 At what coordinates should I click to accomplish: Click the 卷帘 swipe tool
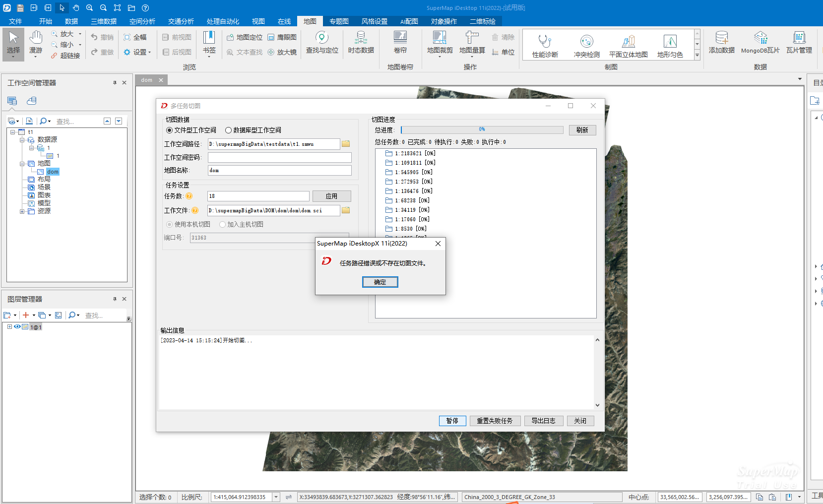400,43
